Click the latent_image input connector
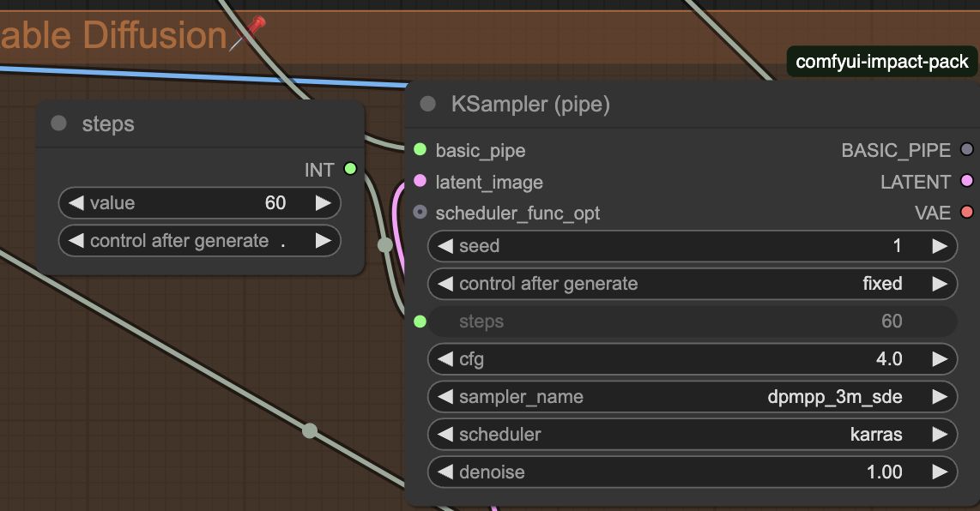 point(420,181)
